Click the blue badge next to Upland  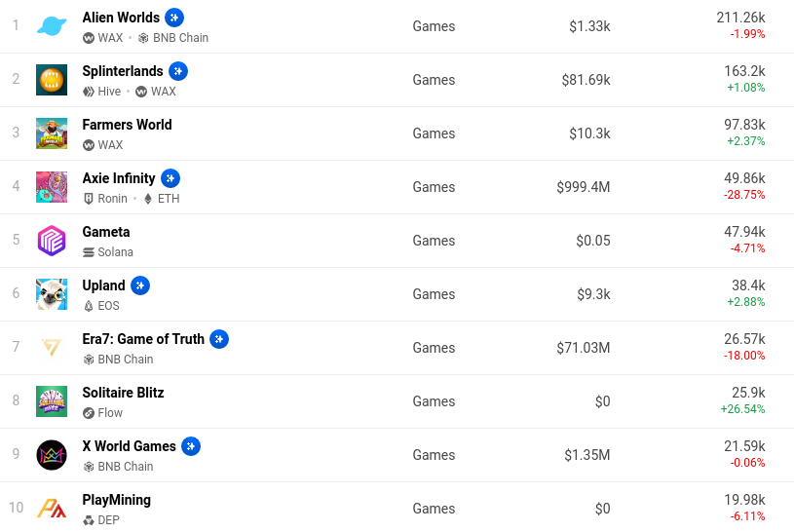pyautogui.click(x=140, y=285)
